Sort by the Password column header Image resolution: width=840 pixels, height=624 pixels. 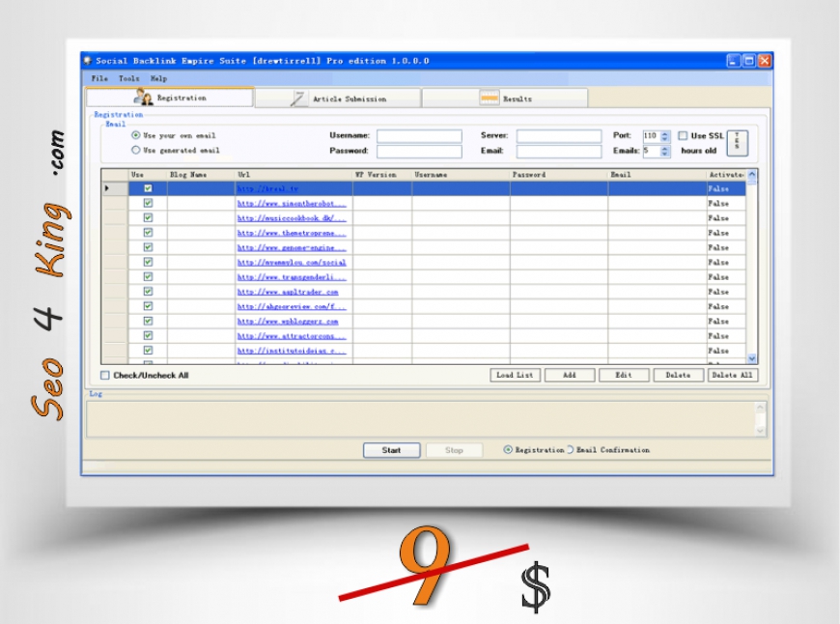559,175
